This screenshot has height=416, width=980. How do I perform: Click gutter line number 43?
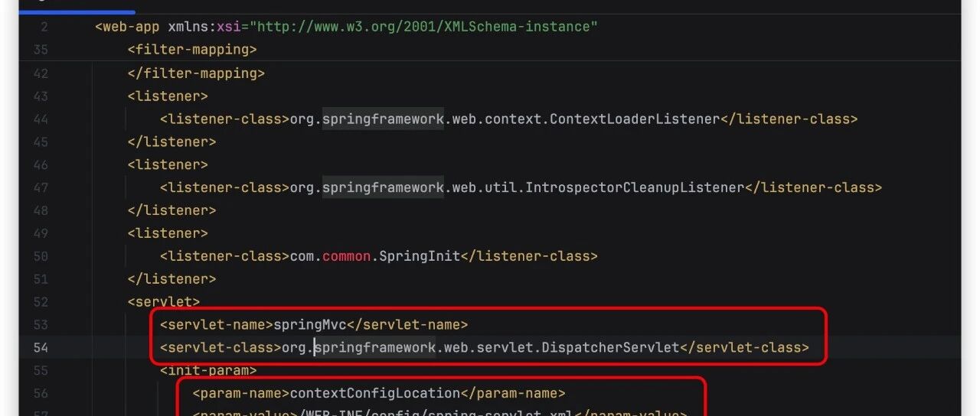pyautogui.click(x=40, y=96)
